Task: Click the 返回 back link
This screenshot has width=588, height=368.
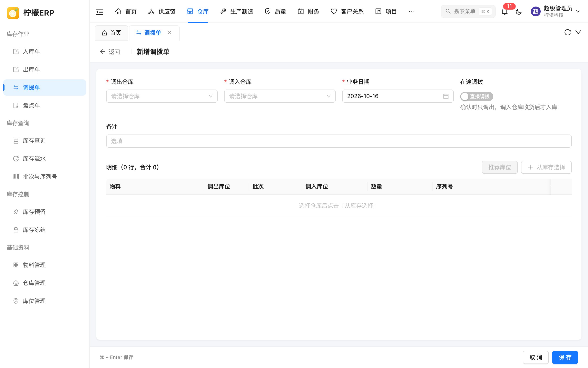Action: pos(110,52)
